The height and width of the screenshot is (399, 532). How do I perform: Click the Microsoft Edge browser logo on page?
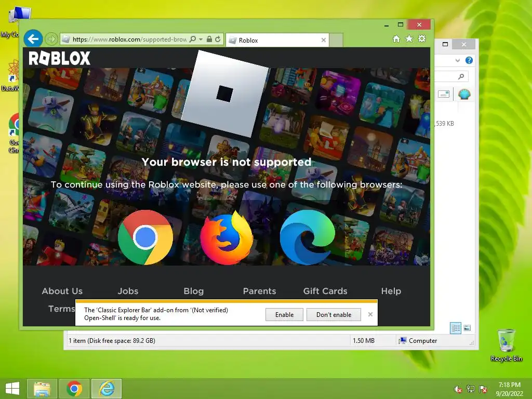tap(308, 237)
